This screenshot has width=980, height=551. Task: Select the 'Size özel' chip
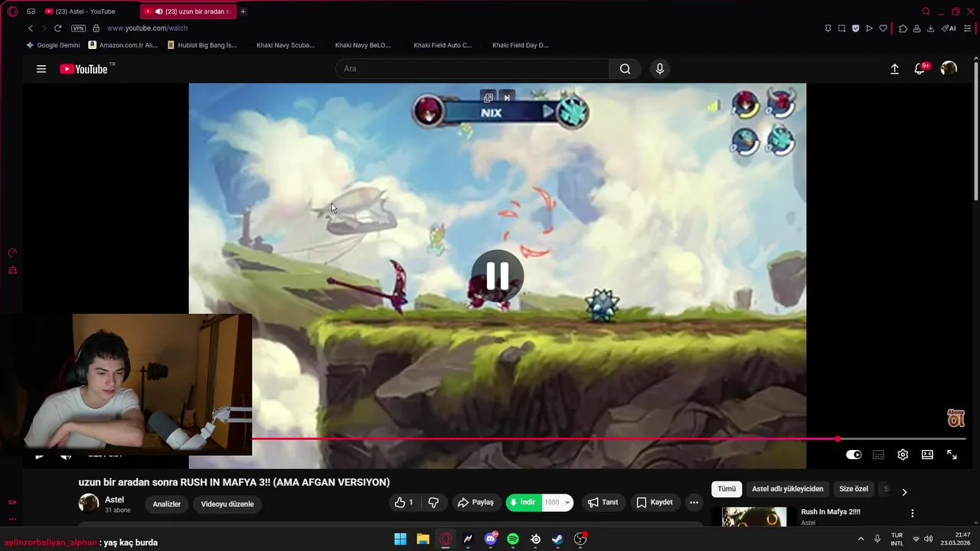(854, 489)
